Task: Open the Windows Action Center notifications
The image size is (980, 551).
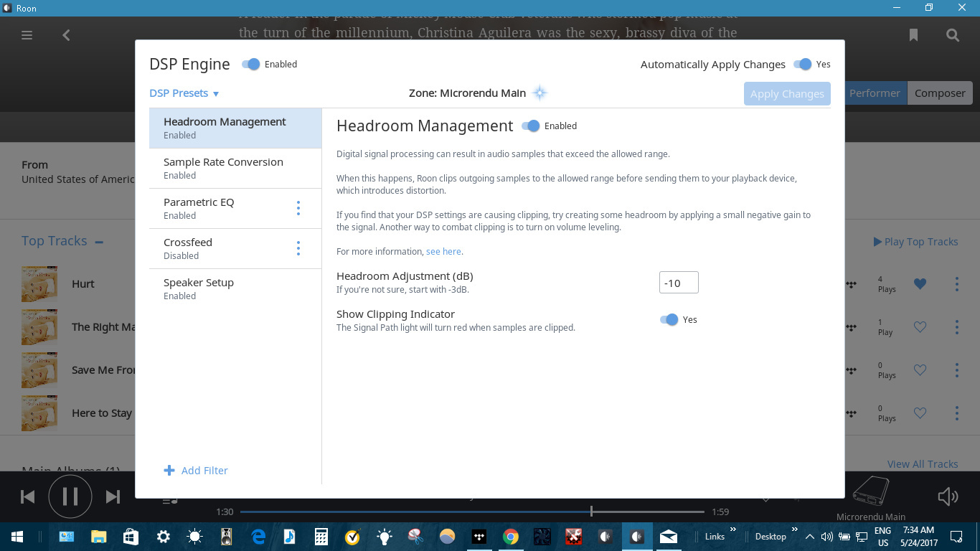Action: (x=956, y=537)
